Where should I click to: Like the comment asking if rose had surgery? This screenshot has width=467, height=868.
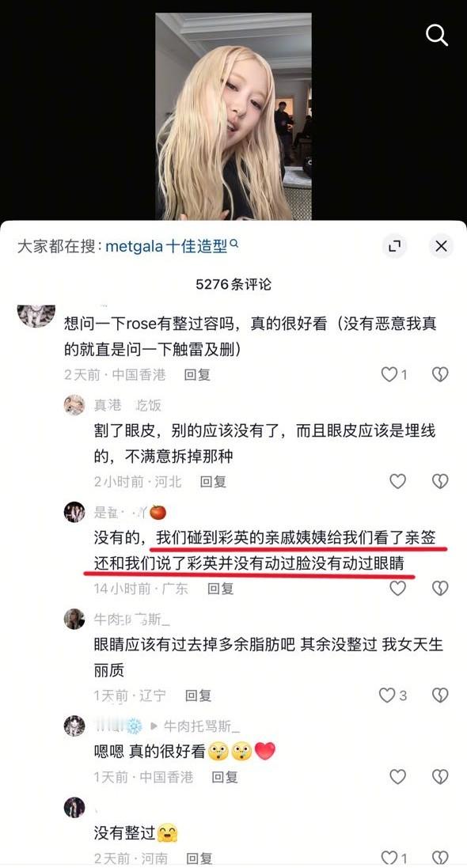(x=389, y=375)
